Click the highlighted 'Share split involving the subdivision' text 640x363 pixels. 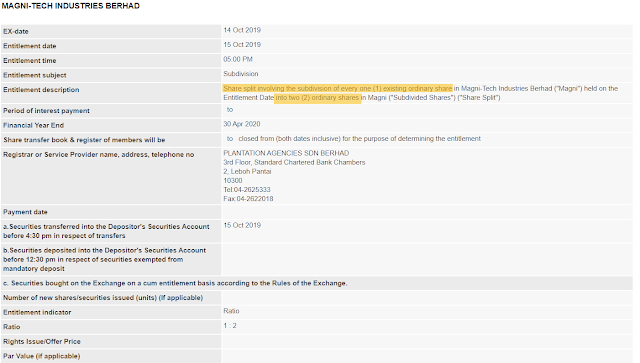338,88
